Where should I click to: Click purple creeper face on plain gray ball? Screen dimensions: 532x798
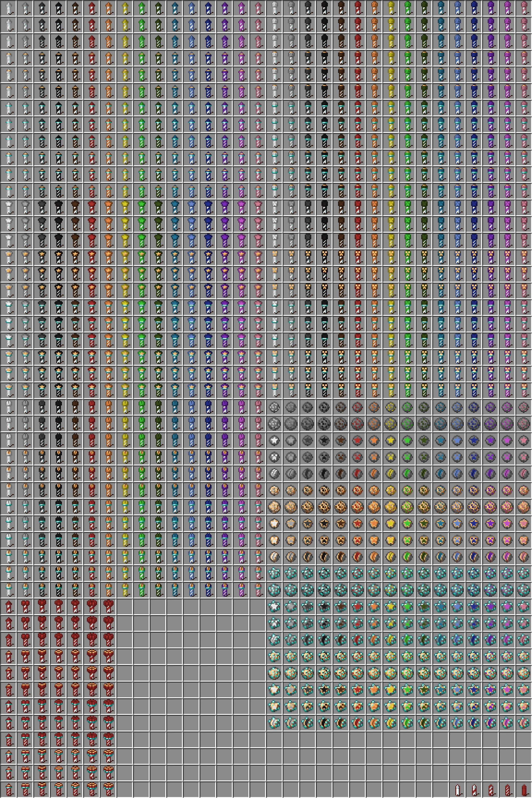coord(490,457)
